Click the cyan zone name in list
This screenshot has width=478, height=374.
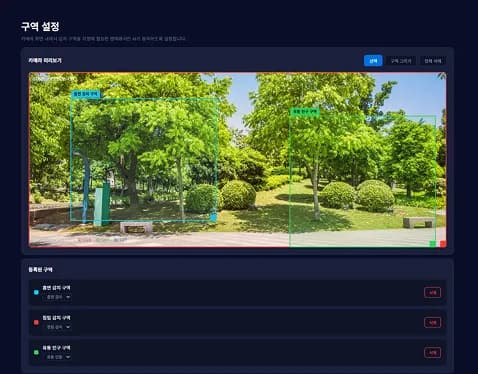click(x=56, y=288)
